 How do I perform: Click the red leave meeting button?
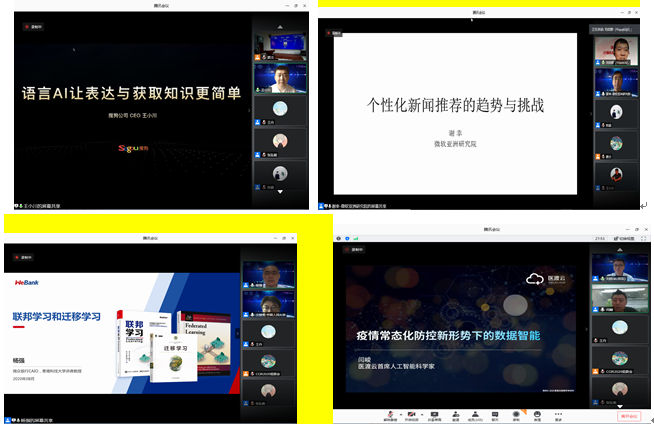pos(628,415)
